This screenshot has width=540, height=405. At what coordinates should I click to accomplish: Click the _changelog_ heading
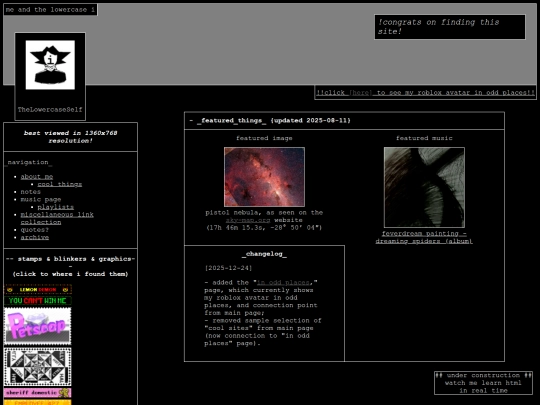[x=264, y=254]
